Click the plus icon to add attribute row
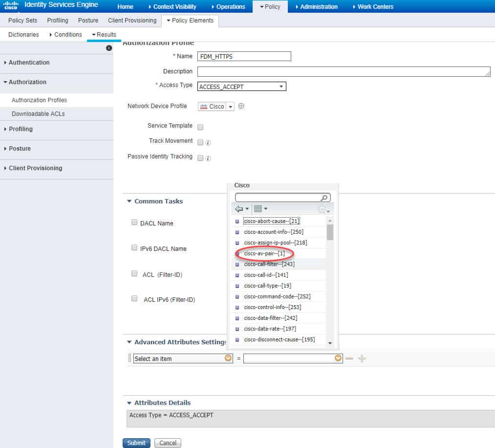Image resolution: width=495 pixels, height=448 pixels. tap(362, 358)
